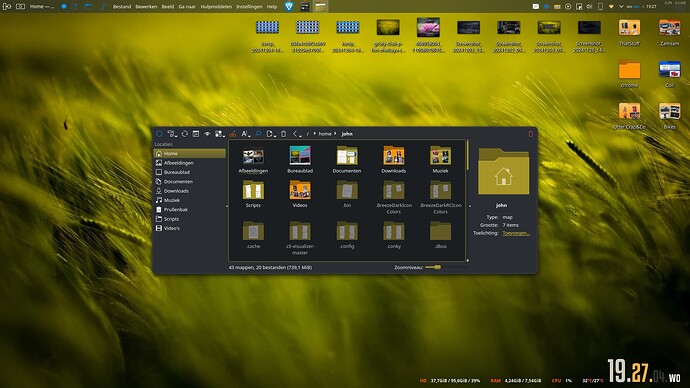Click the root '/' breadcrumb
Viewport: 690px width, 388px height.
pos(308,134)
